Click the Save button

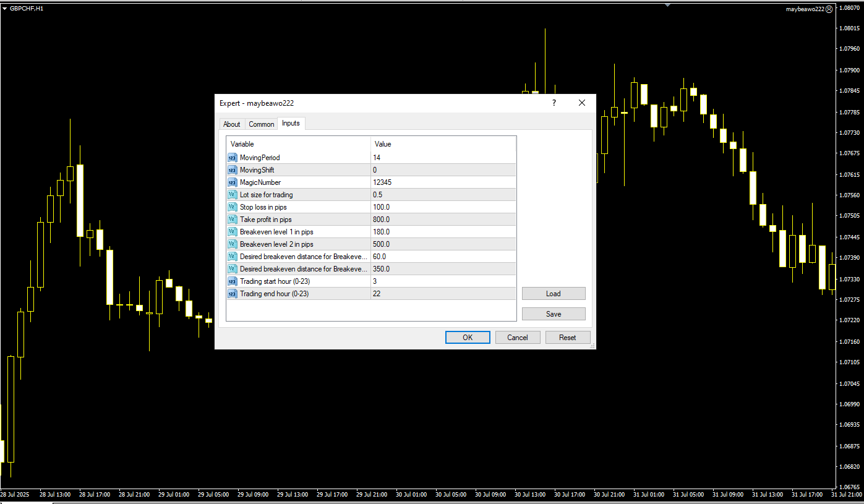pos(554,314)
